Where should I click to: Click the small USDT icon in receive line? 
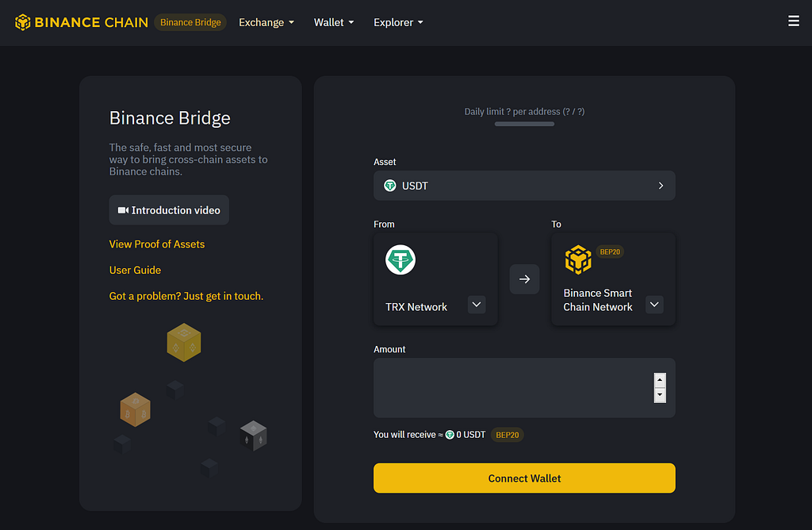450,435
